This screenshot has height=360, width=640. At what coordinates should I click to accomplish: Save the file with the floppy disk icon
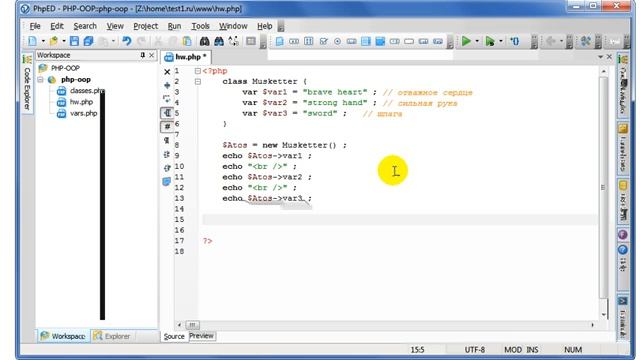tap(74, 41)
